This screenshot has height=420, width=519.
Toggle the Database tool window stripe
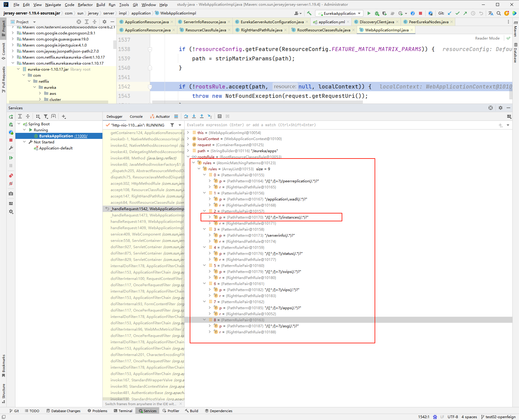(515, 53)
